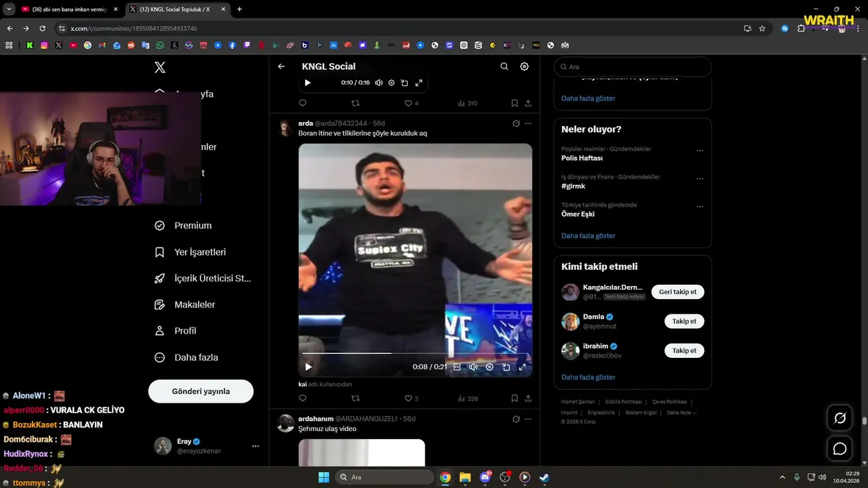Reply to the post with 310 views
The image size is (868, 488).
[x=302, y=103]
